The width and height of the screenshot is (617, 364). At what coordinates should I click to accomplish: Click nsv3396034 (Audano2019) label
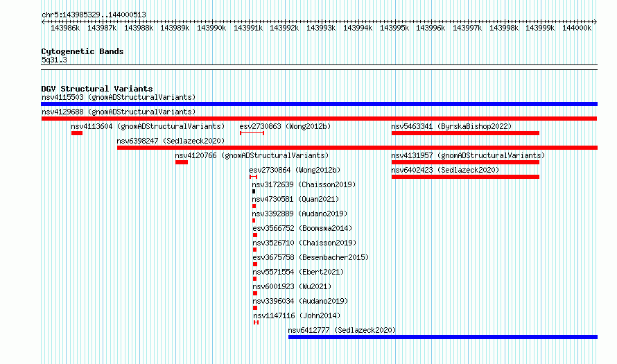[301, 301]
